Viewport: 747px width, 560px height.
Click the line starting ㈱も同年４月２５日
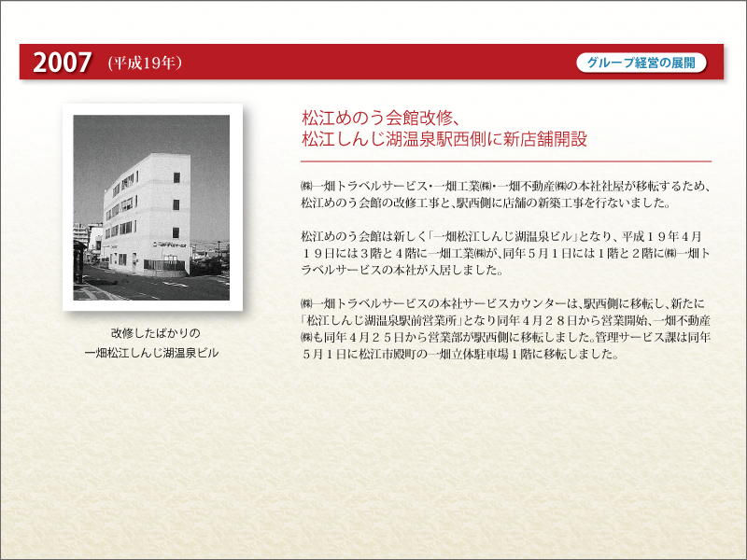[505, 338]
